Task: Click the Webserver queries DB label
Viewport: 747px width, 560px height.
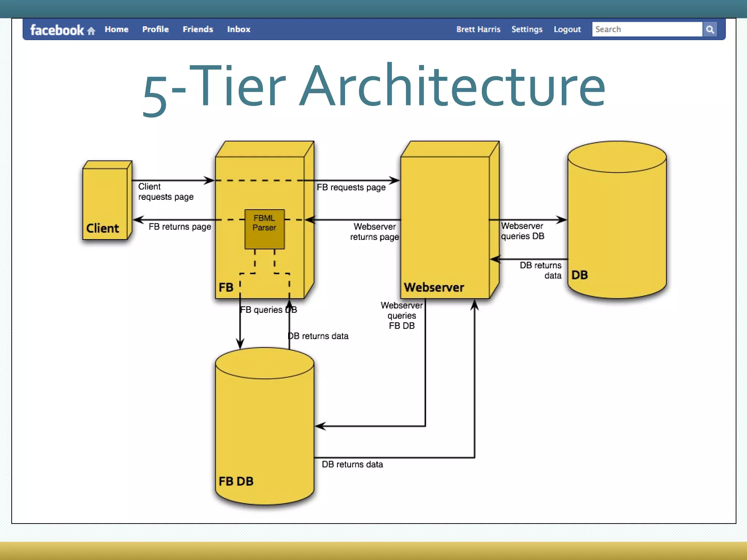Action: point(522,231)
